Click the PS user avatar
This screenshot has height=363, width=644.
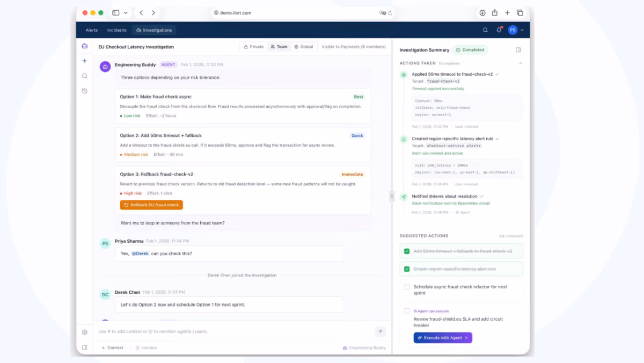tap(513, 30)
